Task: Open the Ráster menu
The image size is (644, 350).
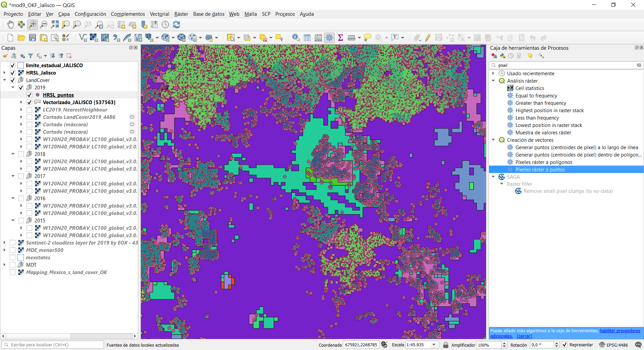Action: (x=181, y=14)
